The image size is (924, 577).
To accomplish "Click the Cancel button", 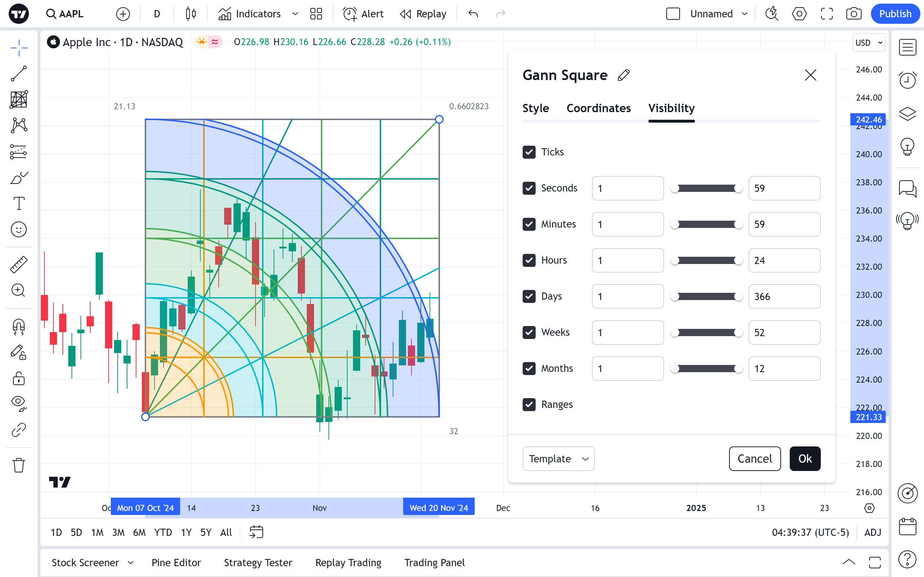I will click(x=754, y=459).
